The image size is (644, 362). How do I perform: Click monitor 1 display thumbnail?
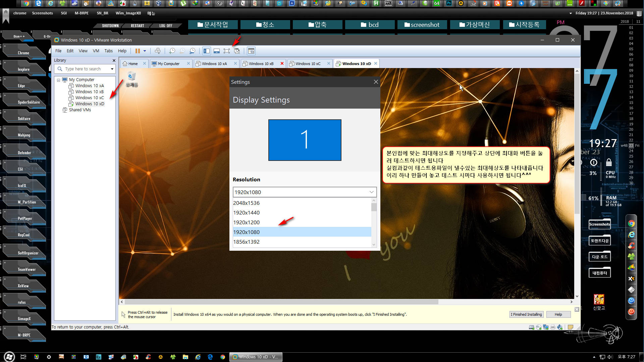305,140
